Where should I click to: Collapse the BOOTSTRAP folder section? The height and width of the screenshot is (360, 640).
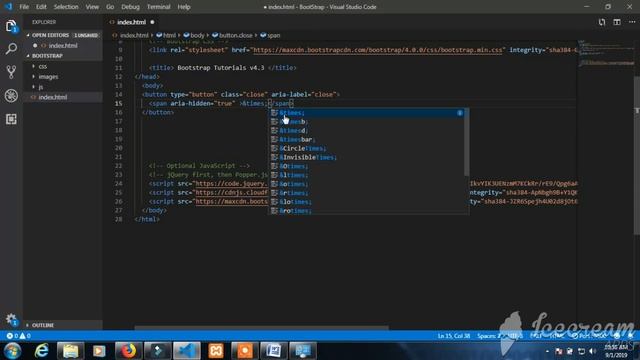tap(62, 56)
